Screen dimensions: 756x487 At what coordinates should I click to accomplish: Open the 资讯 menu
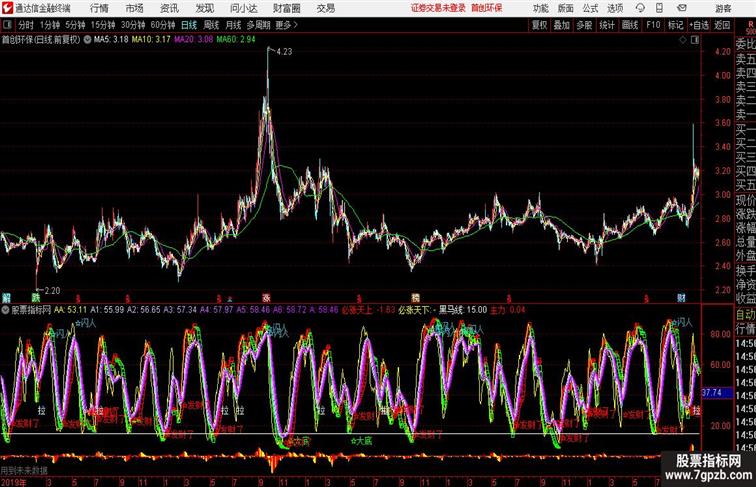[169, 8]
